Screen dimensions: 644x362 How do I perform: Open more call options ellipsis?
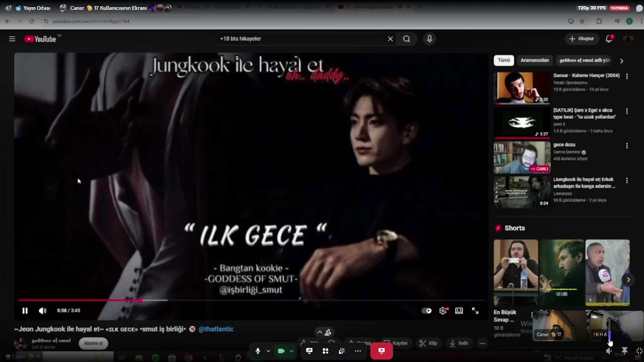coord(358,351)
